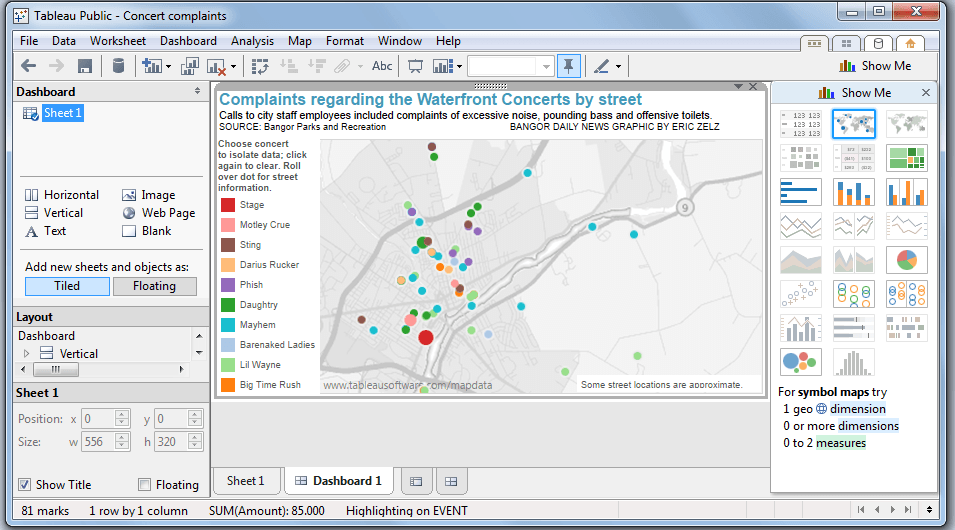Open the Map menu
This screenshot has height=530, width=955.
pyautogui.click(x=300, y=41)
